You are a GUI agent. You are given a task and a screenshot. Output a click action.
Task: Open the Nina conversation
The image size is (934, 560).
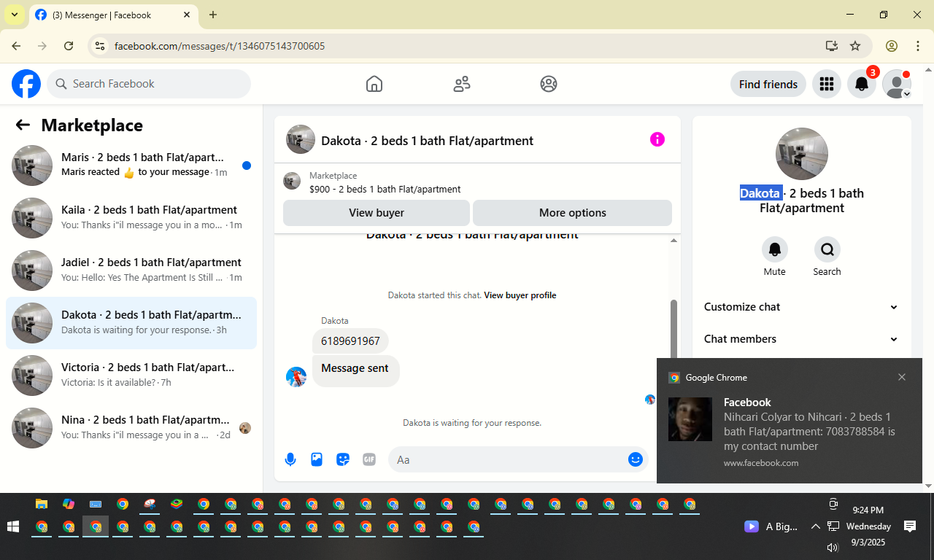(x=131, y=428)
